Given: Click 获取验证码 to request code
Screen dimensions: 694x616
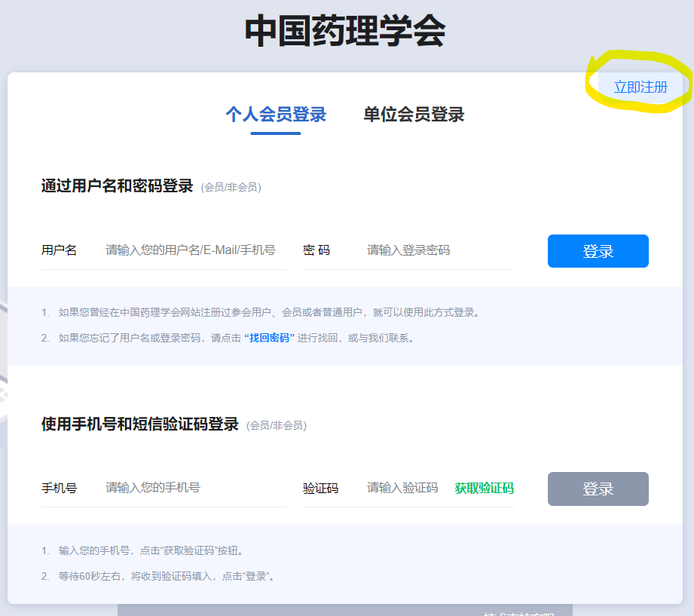Looking at the screenshot, I should (485, 489).
